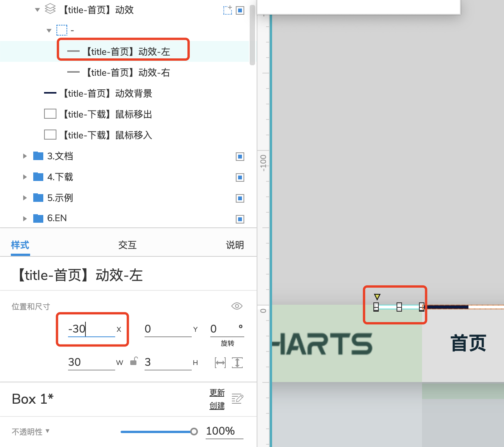Image resolution: width=504 pixels, height=447 pixels.
Task: Switch to the 说明 tab
Action: point(235,245)
